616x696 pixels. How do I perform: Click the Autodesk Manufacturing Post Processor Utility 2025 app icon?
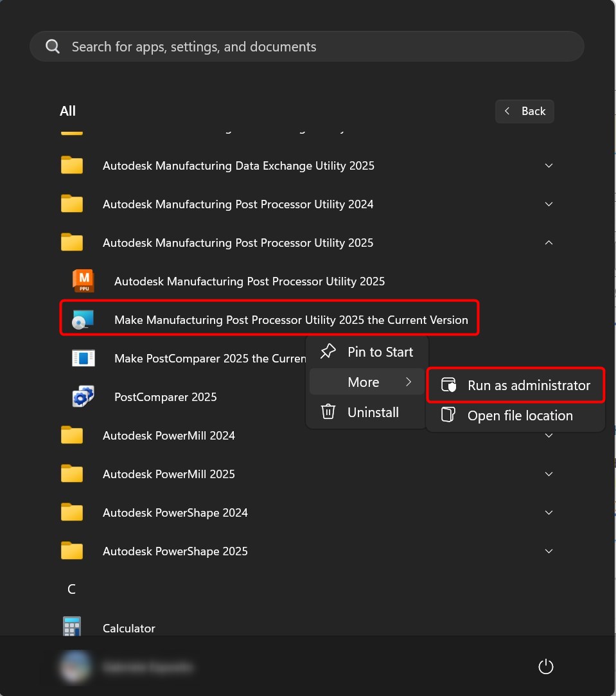(84, 281)
